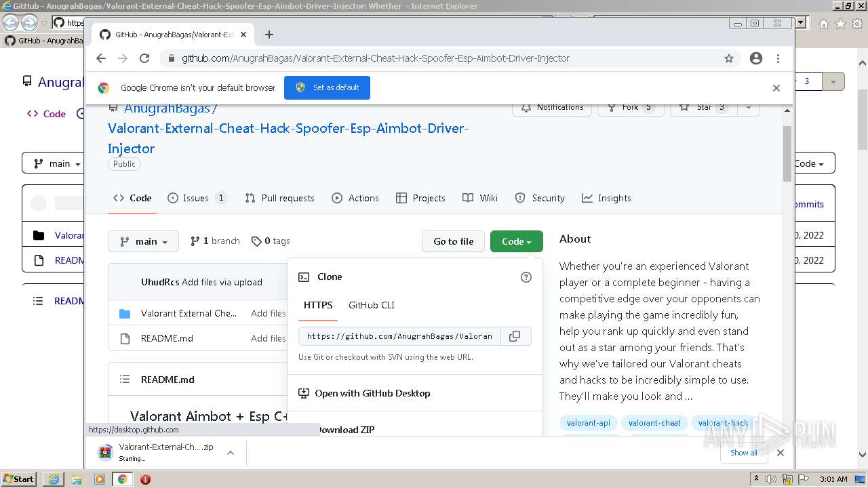Select the GitHub CLI clone tab
Viewport: 868px width, 488px height.
coord(372,305)
